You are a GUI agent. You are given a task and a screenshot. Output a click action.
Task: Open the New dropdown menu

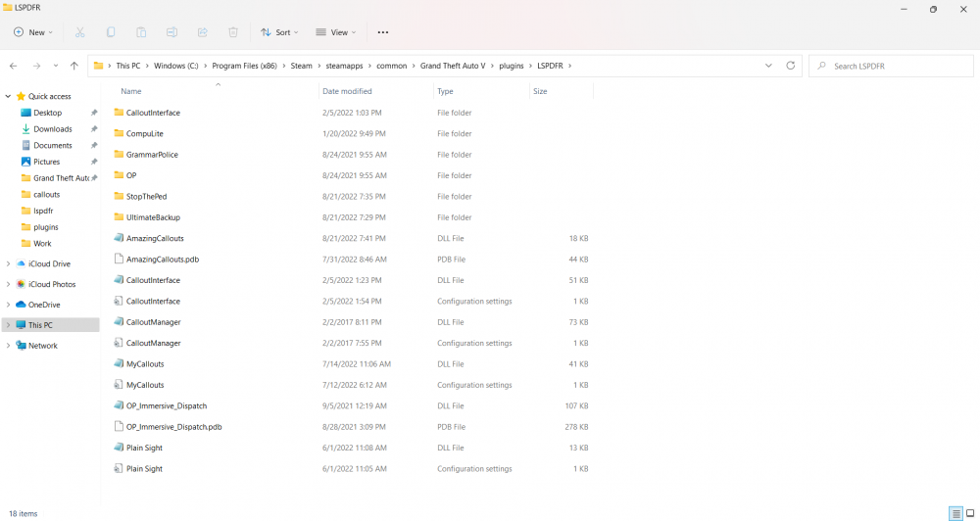click(33, 32)
